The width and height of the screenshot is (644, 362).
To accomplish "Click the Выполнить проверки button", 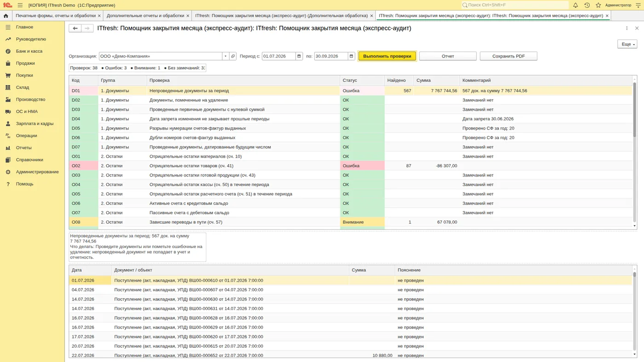I will 387,56.
